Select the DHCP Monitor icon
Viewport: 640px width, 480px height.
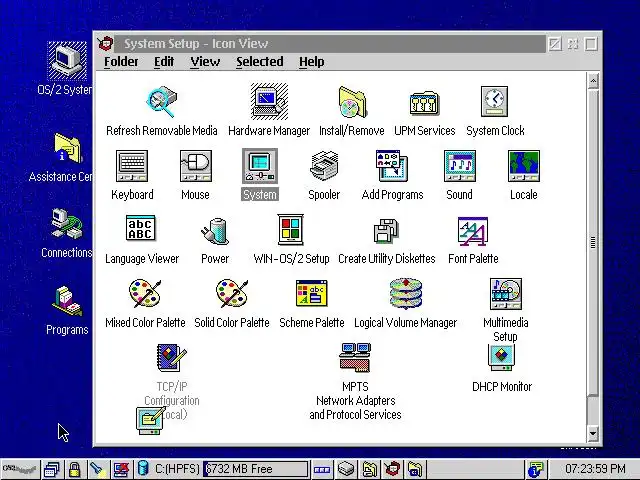point(502,358)
